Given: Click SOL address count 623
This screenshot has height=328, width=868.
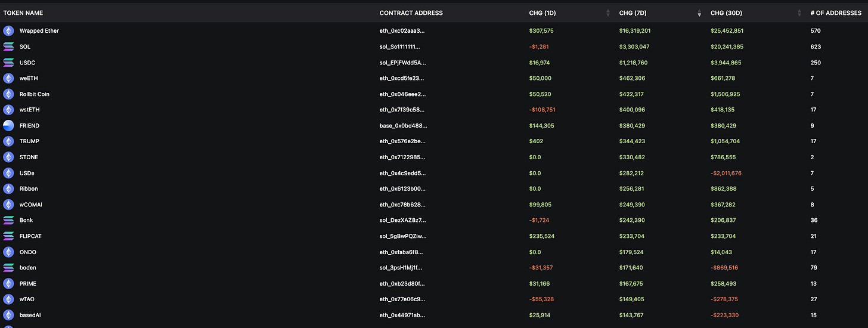Looking at the screenshot, I should 816,47.
